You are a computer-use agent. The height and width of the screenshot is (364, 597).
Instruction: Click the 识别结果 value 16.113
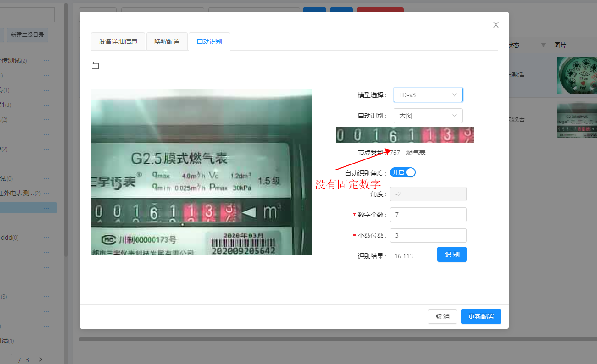(404, 256)
